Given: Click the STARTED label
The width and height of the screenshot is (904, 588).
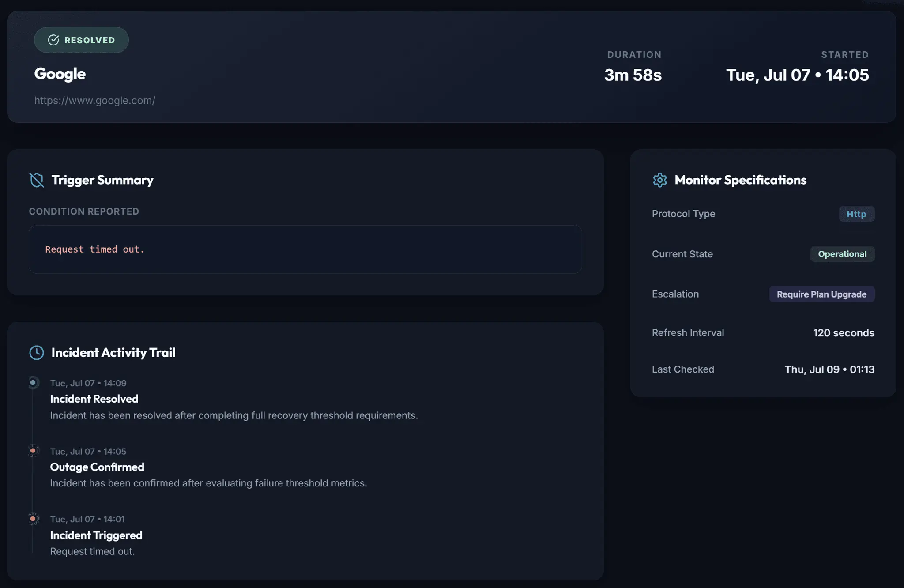Looking at the screenshot, I should 845,55.
